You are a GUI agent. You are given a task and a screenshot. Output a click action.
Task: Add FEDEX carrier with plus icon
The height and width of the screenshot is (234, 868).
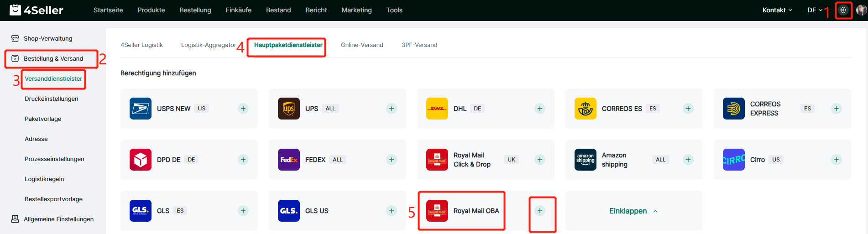392,160
